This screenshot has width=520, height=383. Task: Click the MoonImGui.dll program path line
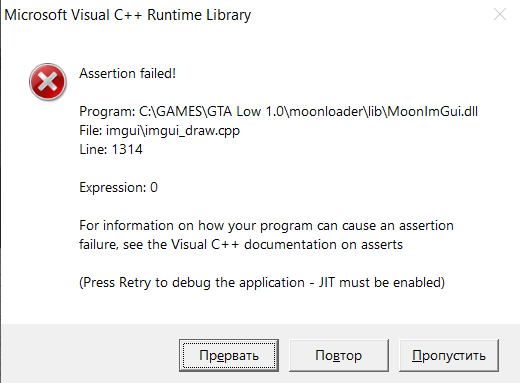(x=279, y=111)
